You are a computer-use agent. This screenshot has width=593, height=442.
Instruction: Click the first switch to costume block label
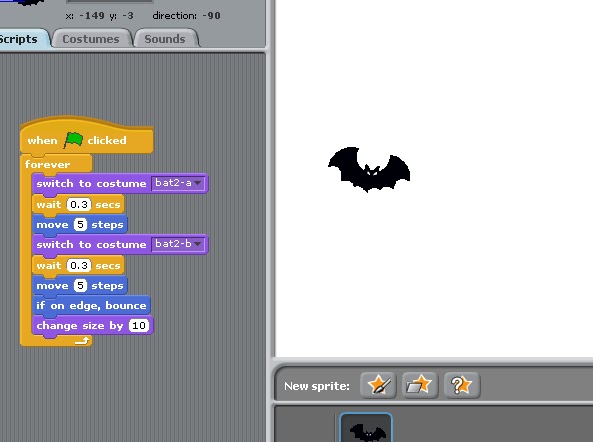(x=91, y=183)
